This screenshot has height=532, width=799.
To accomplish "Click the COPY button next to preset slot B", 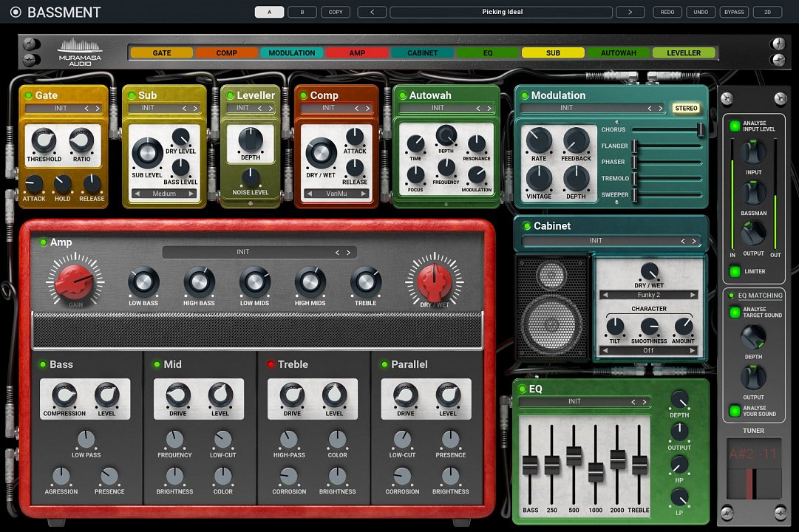I will (336, 12).
